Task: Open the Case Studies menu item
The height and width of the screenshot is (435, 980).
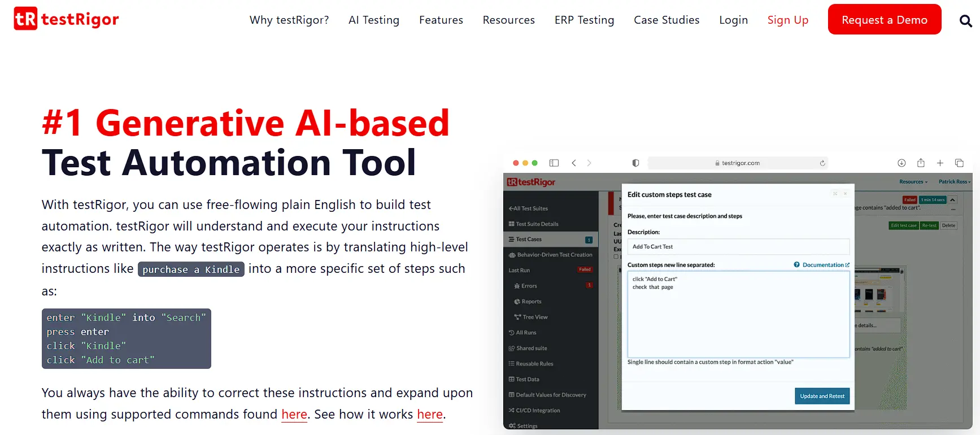Action: pyautogui.click(x=667, y=20)
